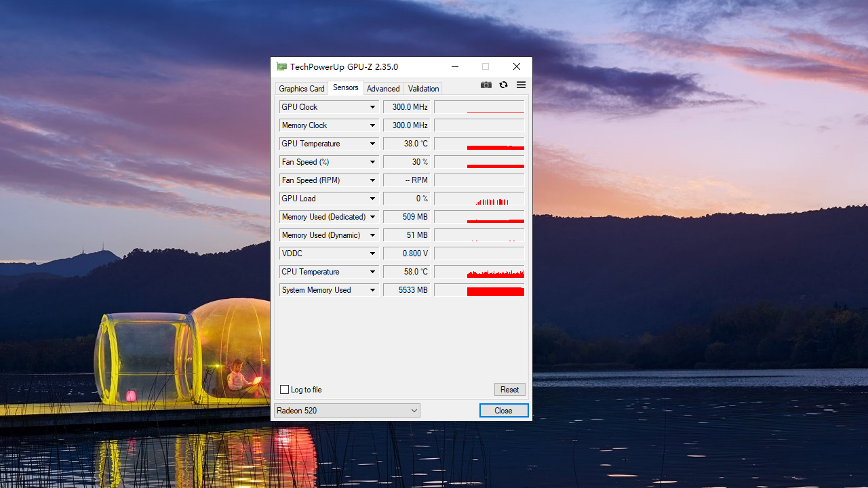868x488 pixels.
Task: Expand the GPU Temperature options dropdown
Action: click(x=372, y=143)
